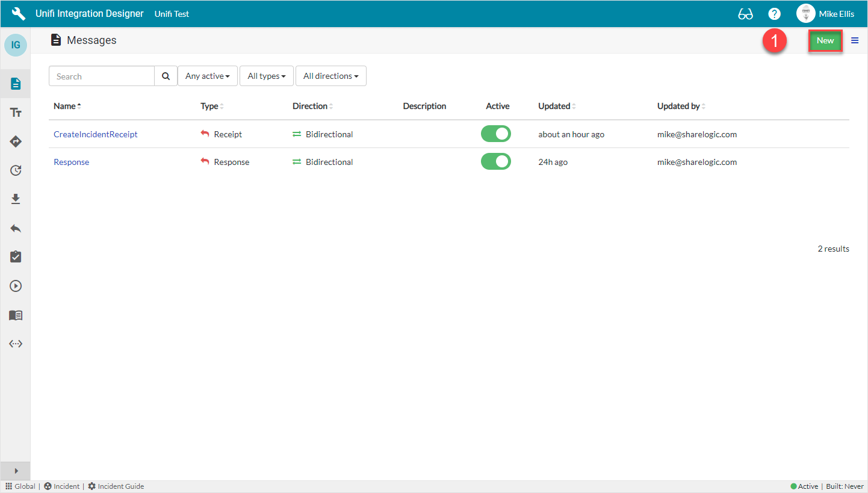Open help via question mark icon

pyautogui.click(x=774, y=14)
